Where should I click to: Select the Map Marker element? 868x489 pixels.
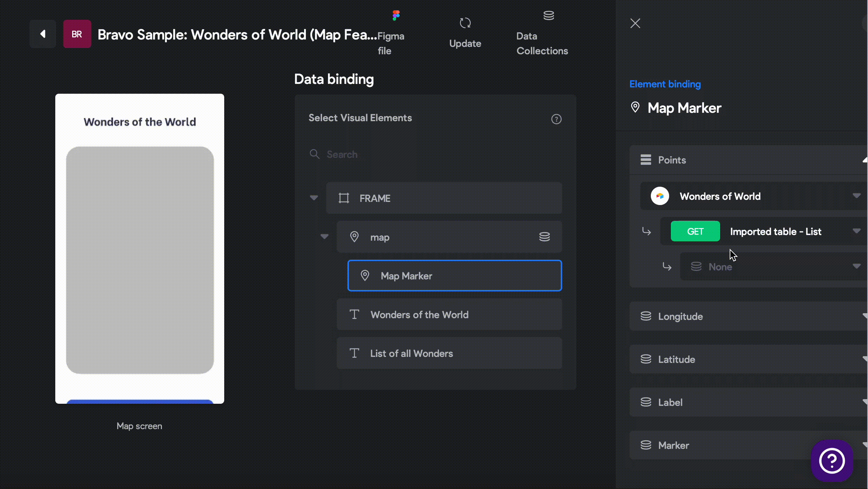(x=454, y=276)
